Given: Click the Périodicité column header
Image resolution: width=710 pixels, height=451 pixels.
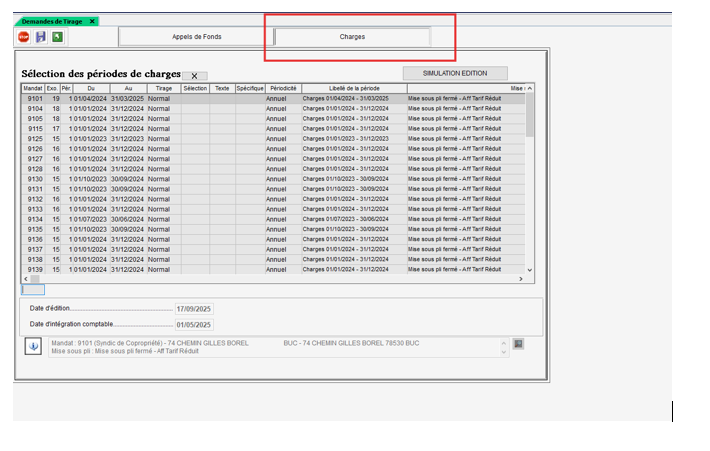Looking at the screenshot, I should pyautogui.click(x=283, y=89).
